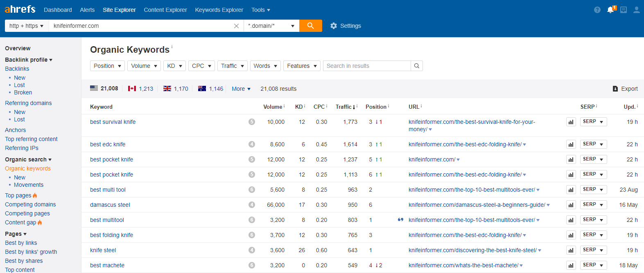Open the Tools menu
Viewport: 644px width, 273px height.
point(261,10)
